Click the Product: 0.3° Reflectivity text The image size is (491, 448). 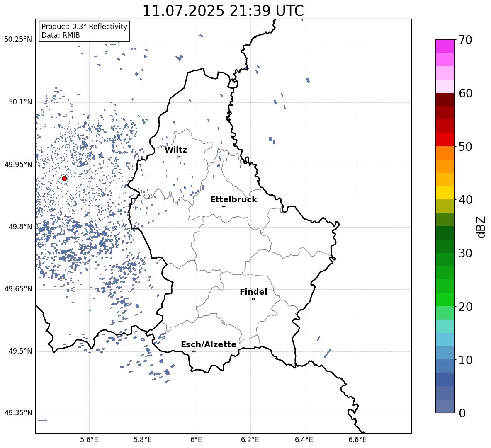click(84, 26)
